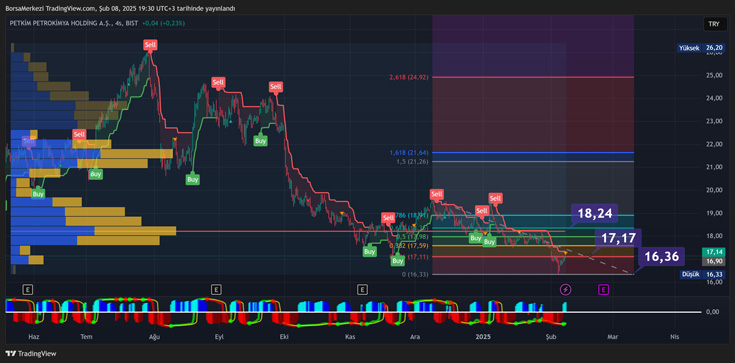Viewport: 735px width, 363px height.
Task: Open the TRY currency selector
Action: [x=714, y=24]
